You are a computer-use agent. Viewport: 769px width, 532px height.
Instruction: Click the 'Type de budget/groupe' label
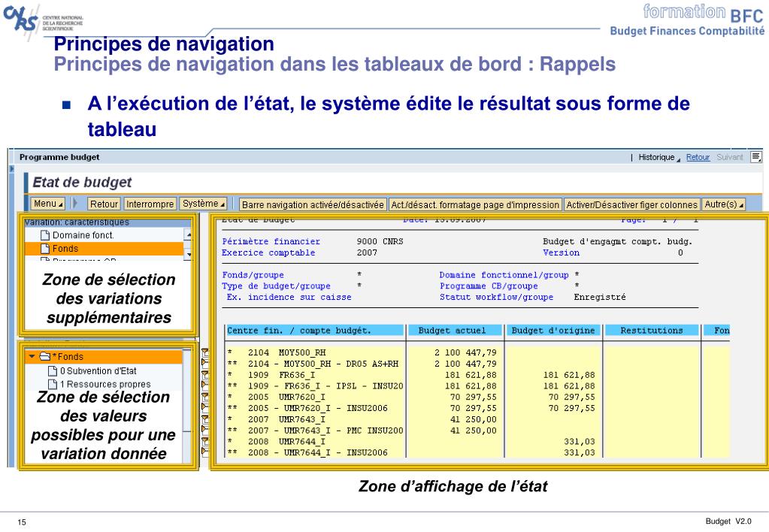[276, 286]
